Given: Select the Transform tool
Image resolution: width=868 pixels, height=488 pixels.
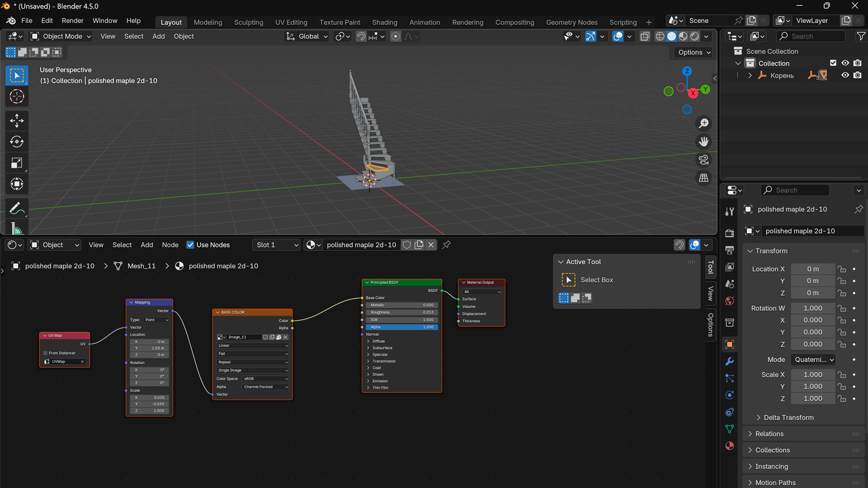Looking at the screenshot, I should (17, 184).
